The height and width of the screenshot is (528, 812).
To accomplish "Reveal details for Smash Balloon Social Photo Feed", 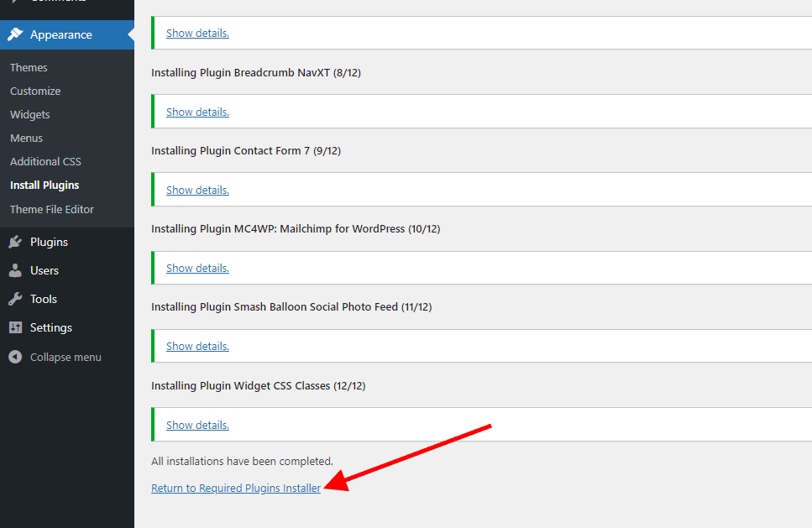I will tap(197, 346).
